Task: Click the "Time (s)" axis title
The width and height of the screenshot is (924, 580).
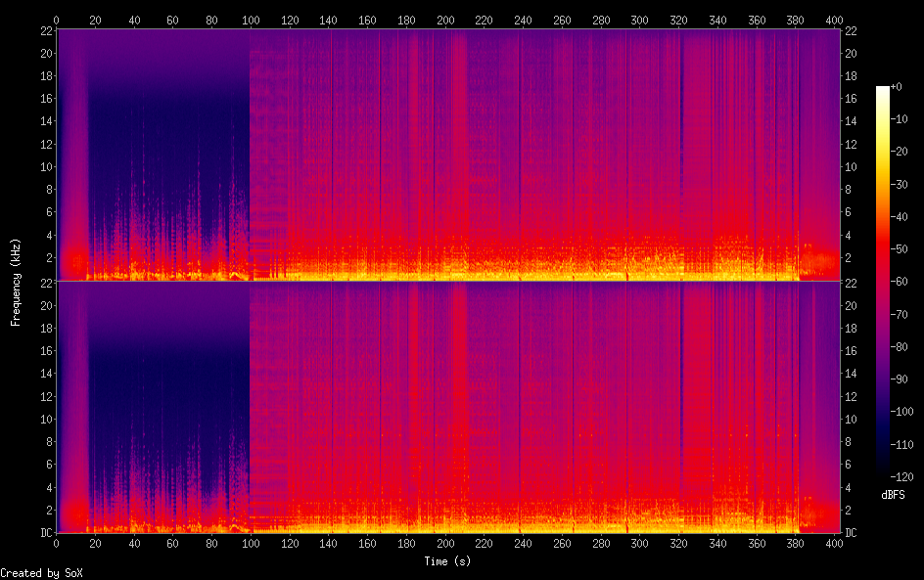Action: click(x=447, y=561)
